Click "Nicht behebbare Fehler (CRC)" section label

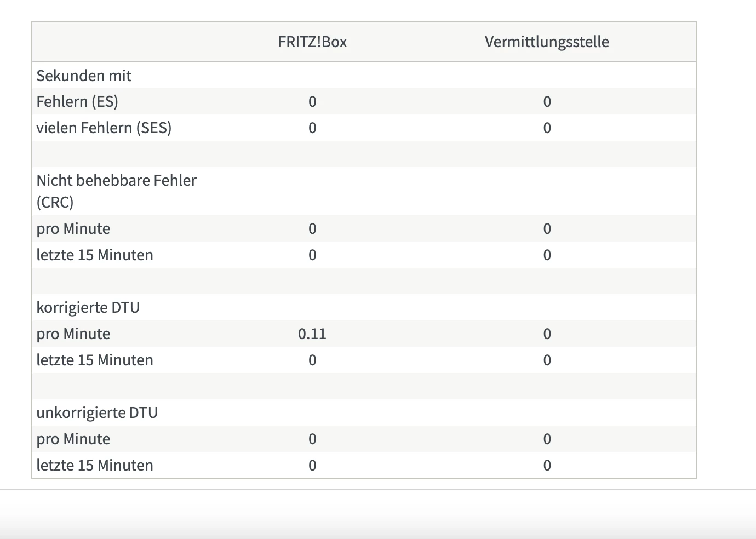pyautogui.click(x=116, y=191)
